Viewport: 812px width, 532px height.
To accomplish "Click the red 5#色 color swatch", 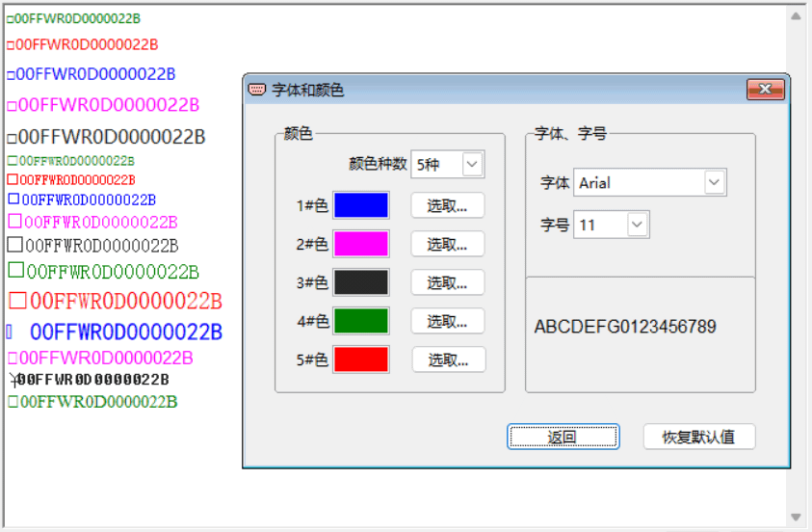I will pos(361,359).
